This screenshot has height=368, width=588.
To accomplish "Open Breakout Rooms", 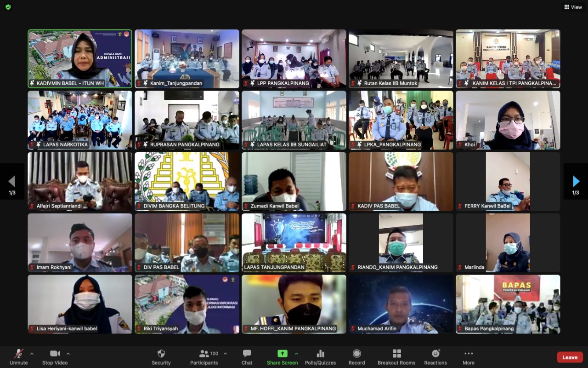I will coord(396,356).
